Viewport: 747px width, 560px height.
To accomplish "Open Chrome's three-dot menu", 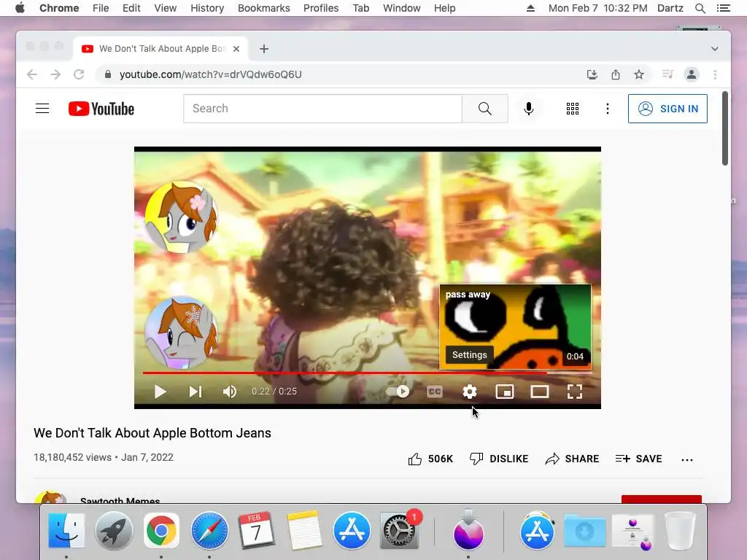I will 715,74.
